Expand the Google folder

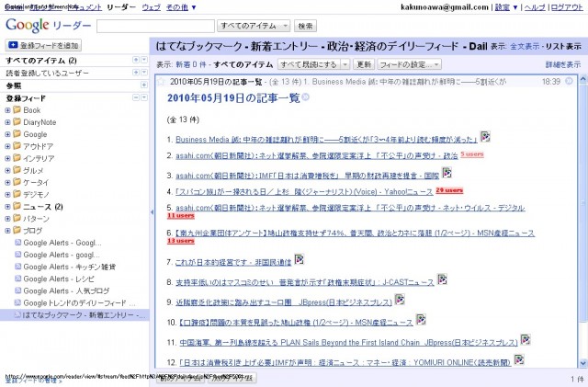7,134
